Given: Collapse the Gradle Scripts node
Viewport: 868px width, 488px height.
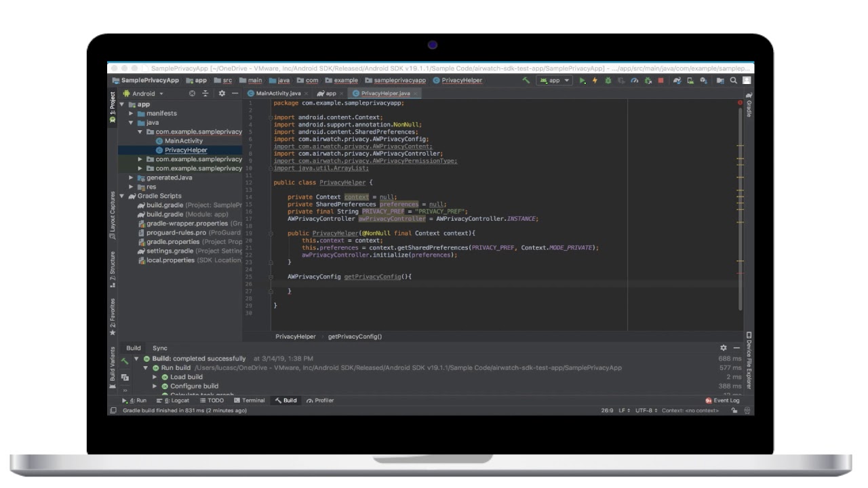Looking at the screenshot, I should 123,196.
